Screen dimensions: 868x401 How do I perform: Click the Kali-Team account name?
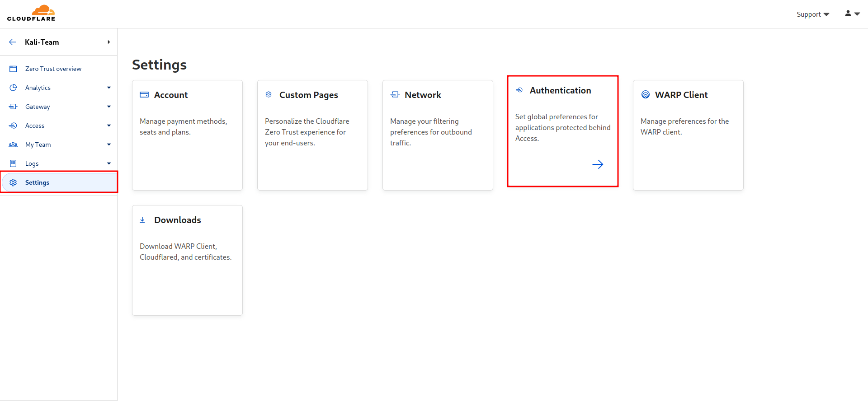(x=42, y=42)
